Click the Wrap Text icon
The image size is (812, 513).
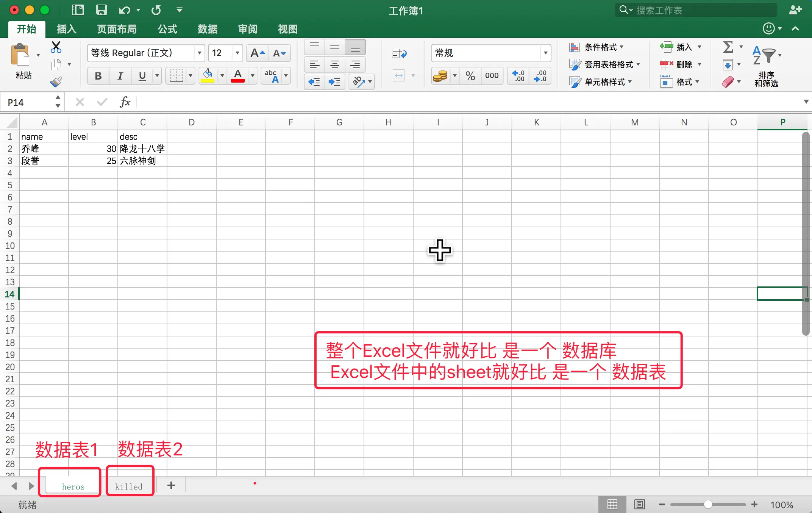click(x=399, y=54)
